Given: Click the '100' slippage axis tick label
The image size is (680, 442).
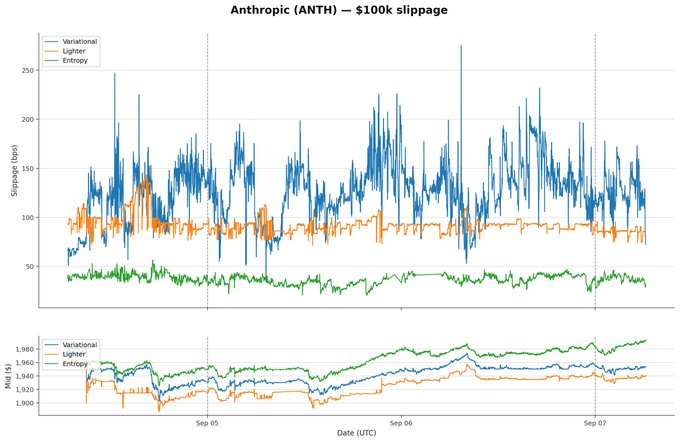Looking at the screenshot, I should click(x=28, y=217).
